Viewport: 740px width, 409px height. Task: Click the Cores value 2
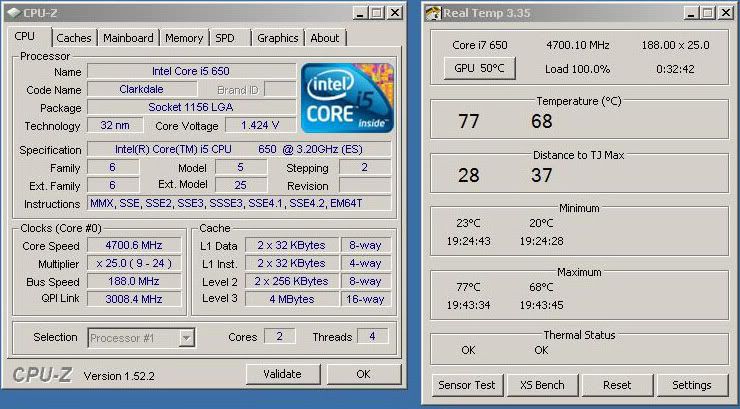tap(279, 336)
